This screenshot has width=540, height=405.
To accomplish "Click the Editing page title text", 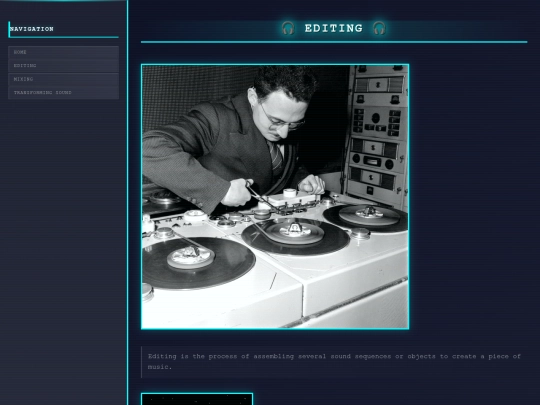I will [x=334, y=28].
